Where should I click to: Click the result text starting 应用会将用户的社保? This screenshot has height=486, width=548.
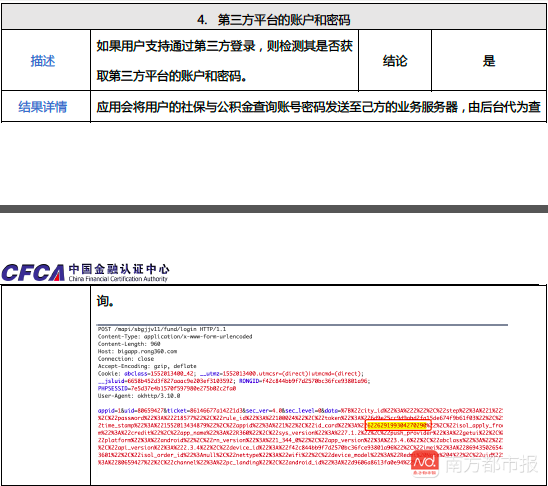pos(318,107)
